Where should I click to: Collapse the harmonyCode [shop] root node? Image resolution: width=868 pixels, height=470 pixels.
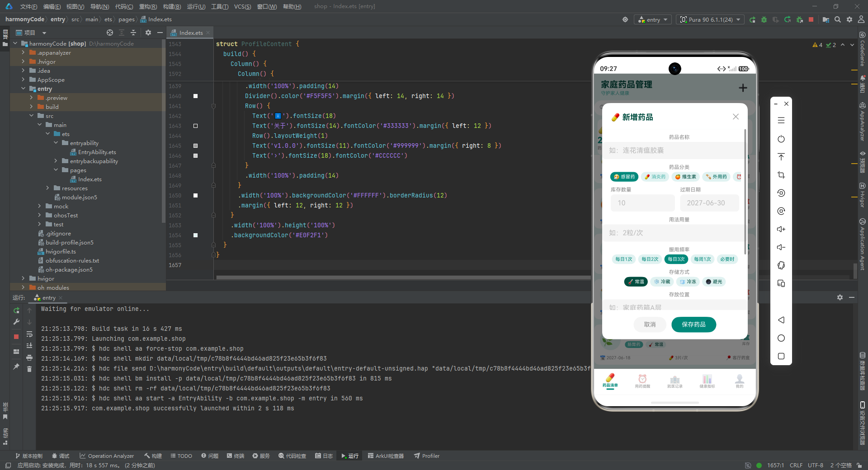point(15,43)
